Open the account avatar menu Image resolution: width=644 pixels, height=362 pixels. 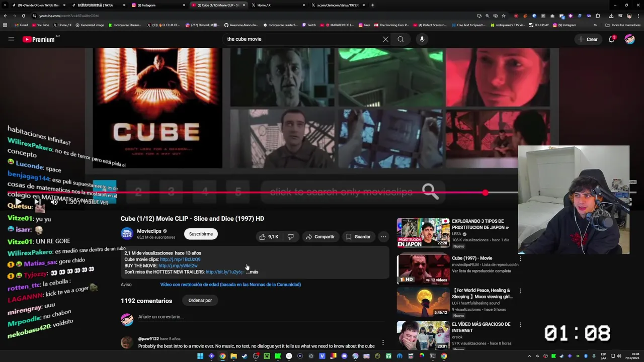click(x=629, y=39)
